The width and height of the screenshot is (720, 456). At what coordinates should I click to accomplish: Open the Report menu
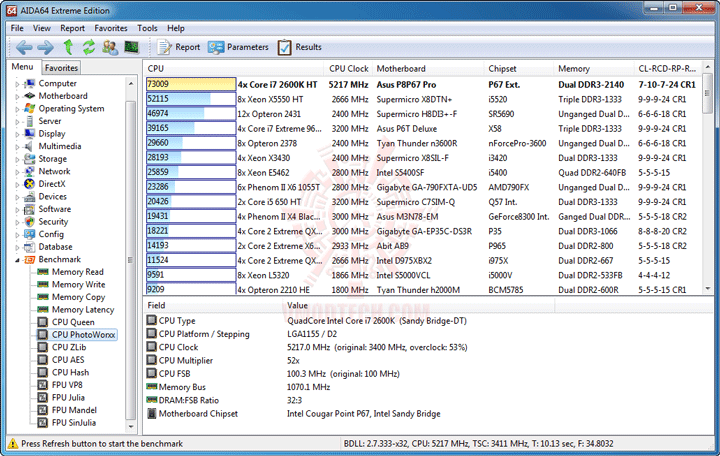[x=73, y=28]
